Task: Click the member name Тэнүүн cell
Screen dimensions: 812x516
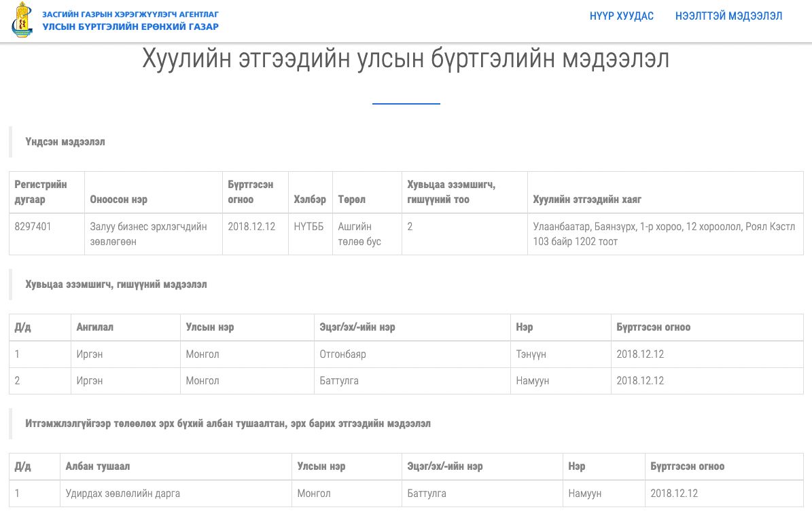Action: (x=531, y=354)
